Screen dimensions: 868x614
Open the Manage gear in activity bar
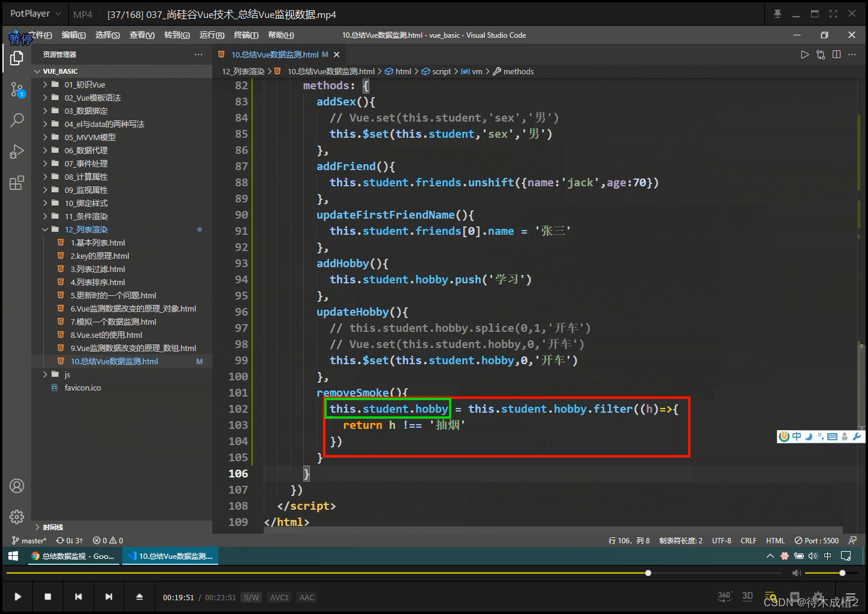click(x=17, y=516)
